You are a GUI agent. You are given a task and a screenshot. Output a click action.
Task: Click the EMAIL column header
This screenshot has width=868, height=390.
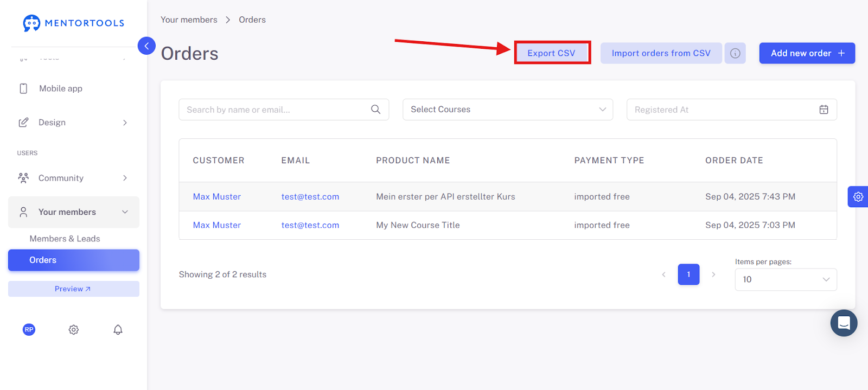tap(296, 161)
